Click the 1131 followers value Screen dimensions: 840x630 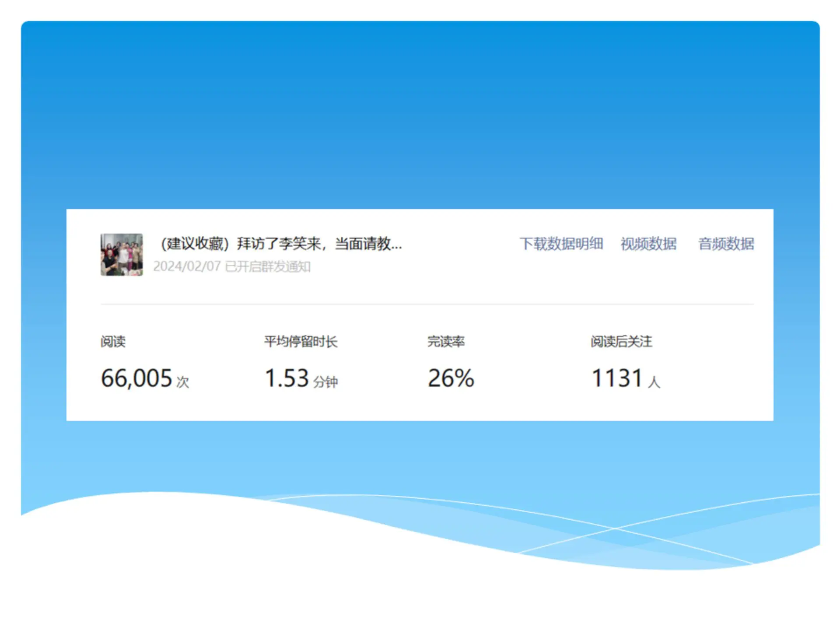pos(616,378)
